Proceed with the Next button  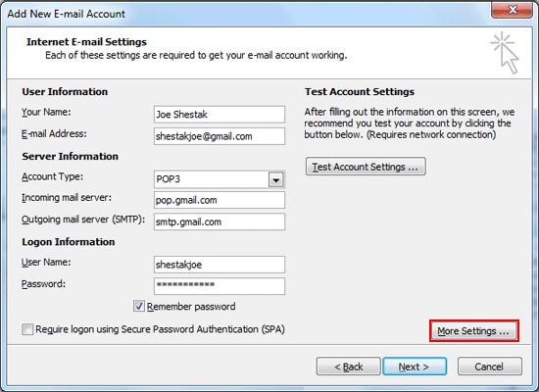point(415,367)
